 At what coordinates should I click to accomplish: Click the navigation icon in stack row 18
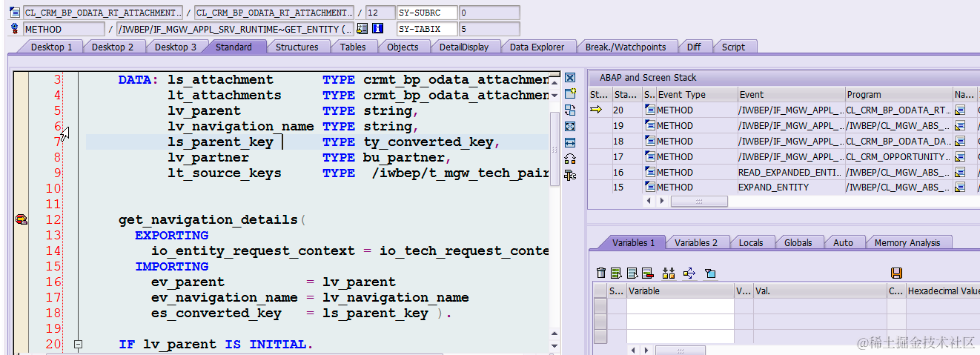tap(960, 141)
